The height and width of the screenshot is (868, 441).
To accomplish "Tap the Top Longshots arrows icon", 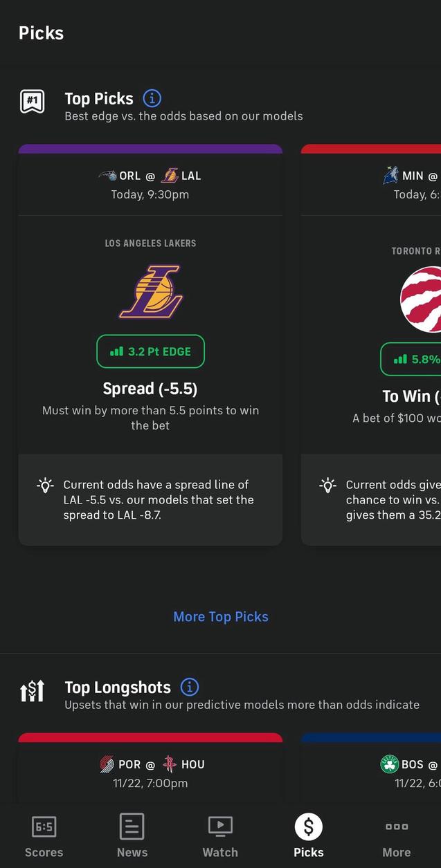I will (x=33, y=690).
